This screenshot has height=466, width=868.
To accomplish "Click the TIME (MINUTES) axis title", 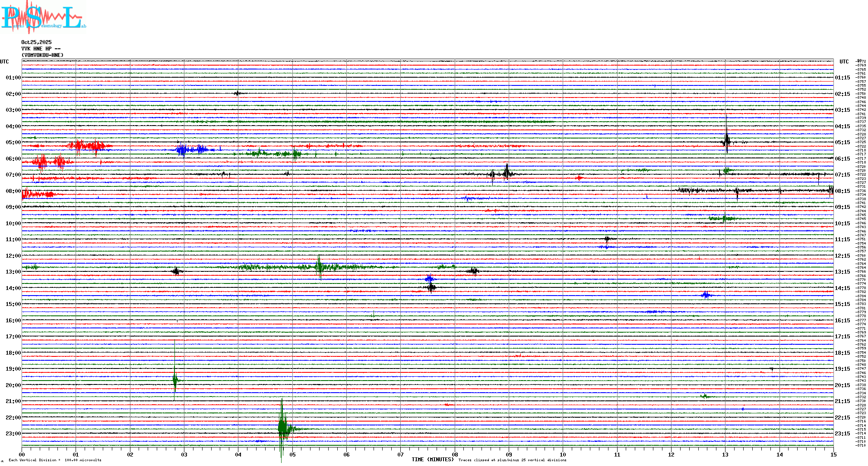I will point(432,460).
